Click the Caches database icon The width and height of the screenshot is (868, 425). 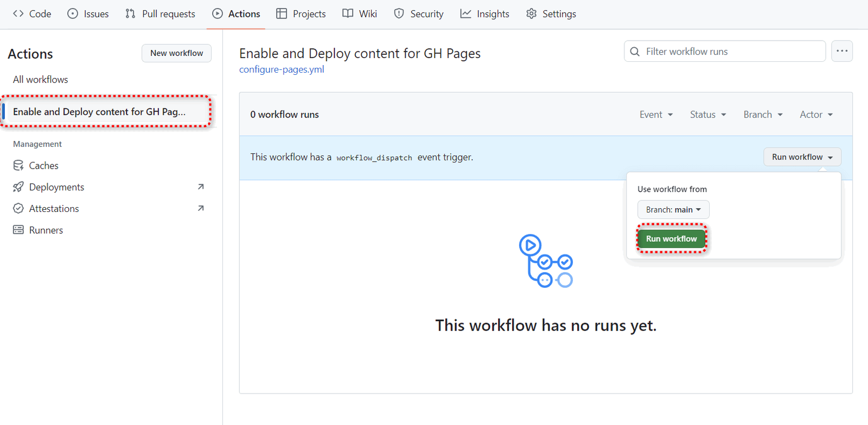point(18,165)
